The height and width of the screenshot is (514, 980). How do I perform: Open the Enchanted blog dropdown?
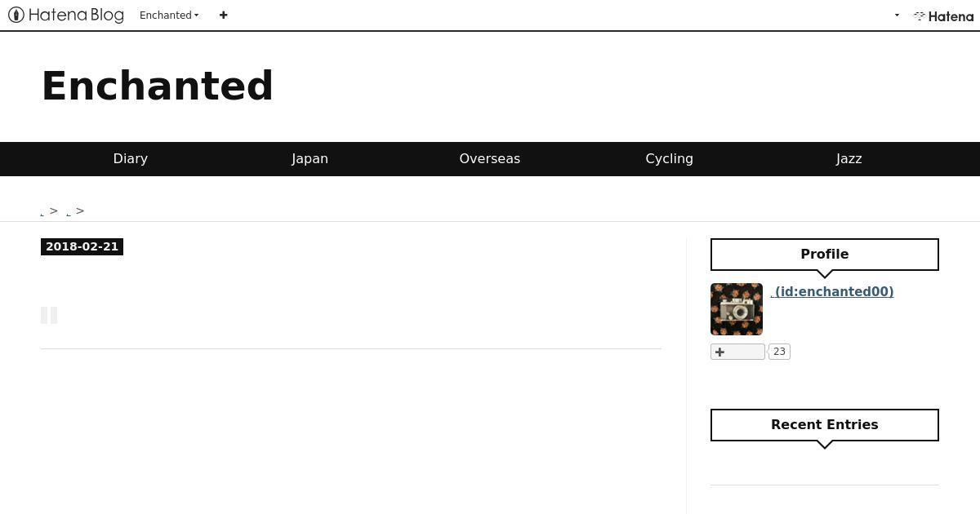(169, 15)
